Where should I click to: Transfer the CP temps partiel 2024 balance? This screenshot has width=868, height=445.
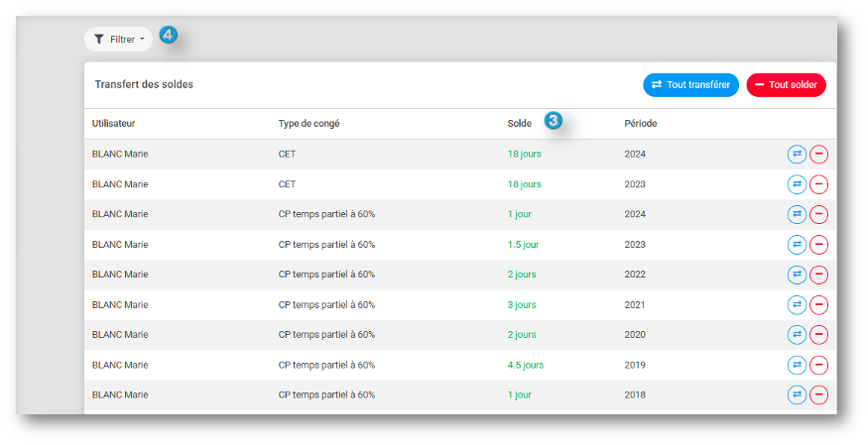(797, 214)
